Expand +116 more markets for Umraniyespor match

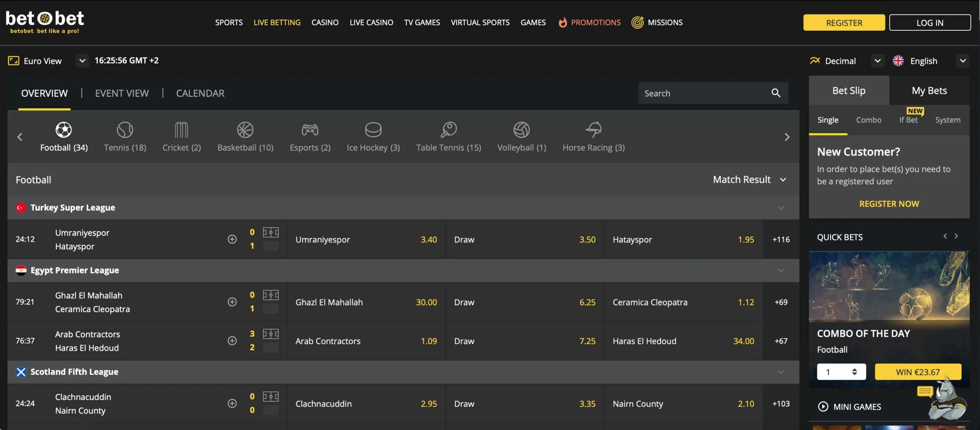pyautogui.click(x=781, y=239)
